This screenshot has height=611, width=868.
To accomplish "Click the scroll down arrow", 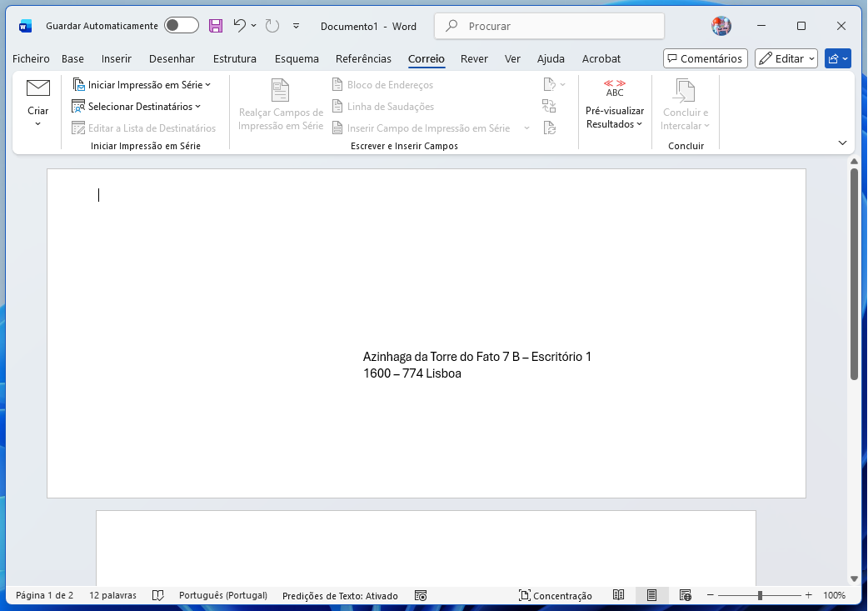I will 854,579.
